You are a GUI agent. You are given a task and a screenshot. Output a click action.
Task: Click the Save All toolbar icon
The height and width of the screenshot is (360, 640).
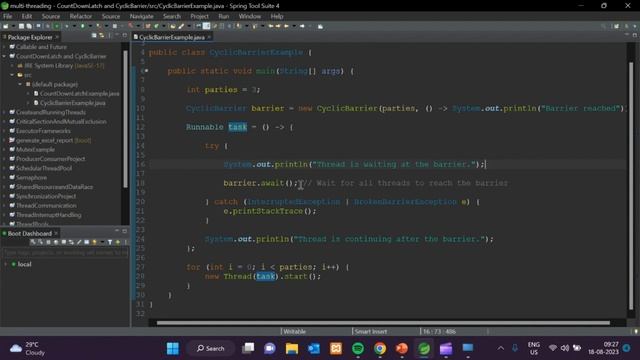(x=29, y=26)
